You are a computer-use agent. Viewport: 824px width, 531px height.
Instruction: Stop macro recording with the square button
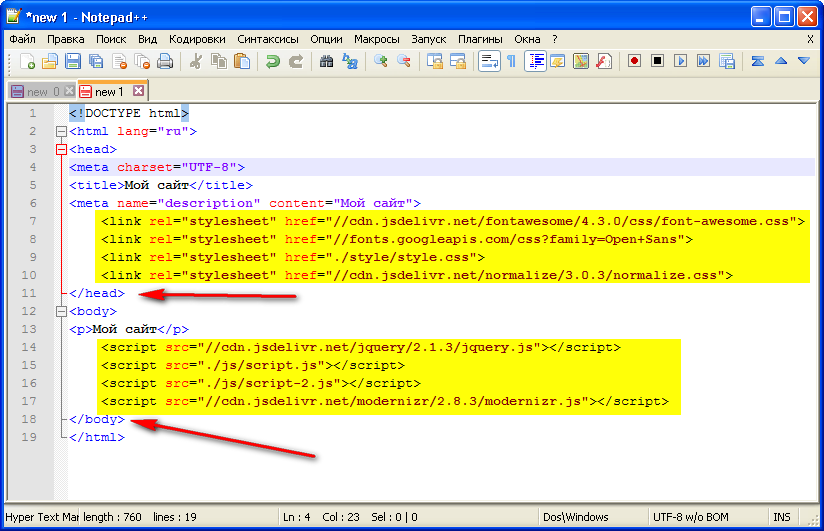click(x=657, y=62)
